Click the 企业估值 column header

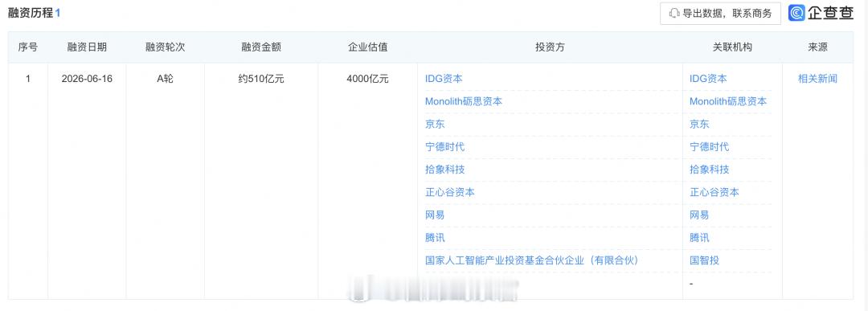tap(367, 47)
